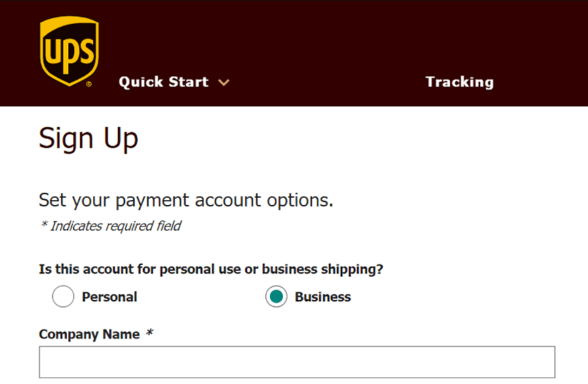
Task: Click the registered trademark mark on logo
Action: click(x=90, y=84)
